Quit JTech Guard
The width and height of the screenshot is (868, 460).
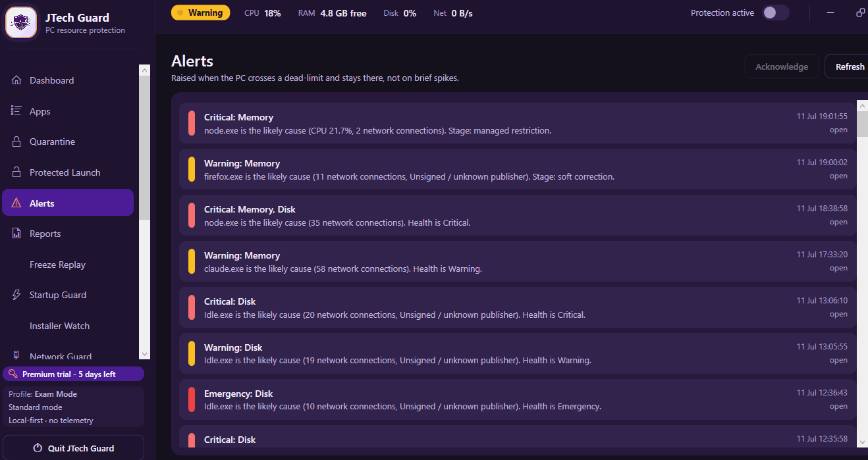click(x=73, y=447)
